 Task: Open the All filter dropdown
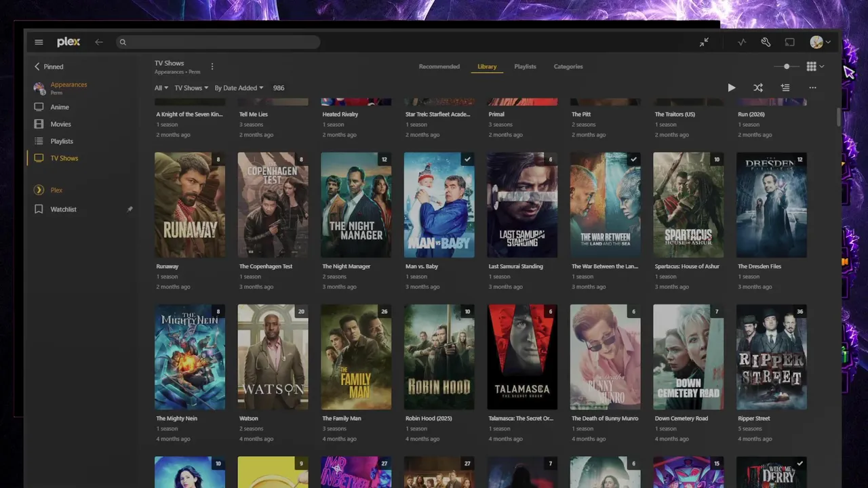point(161,88)
